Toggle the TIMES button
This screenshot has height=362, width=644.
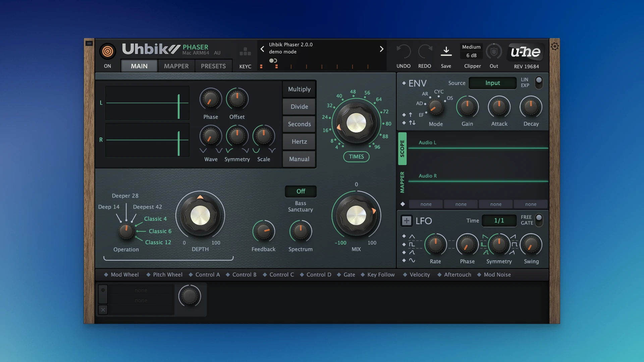pyautogui.click(x=356, y=157)
